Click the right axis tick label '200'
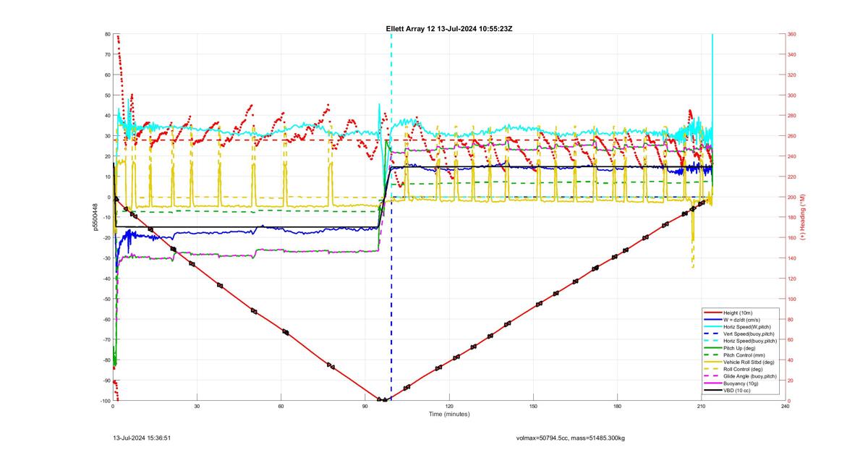The width and height of the screenshot is (868, 450). pos(792,198)
